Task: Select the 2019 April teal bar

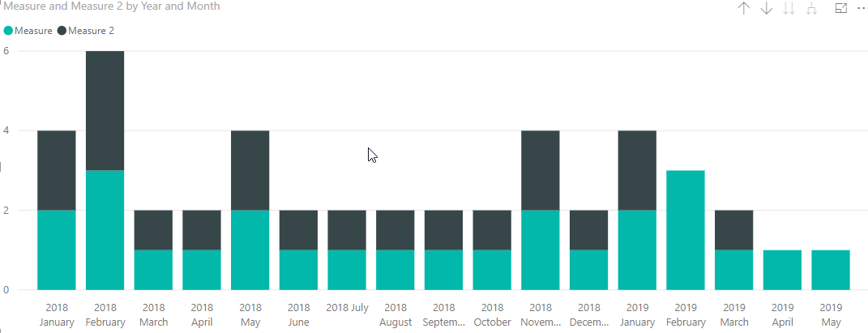Action: pos(782,270)
